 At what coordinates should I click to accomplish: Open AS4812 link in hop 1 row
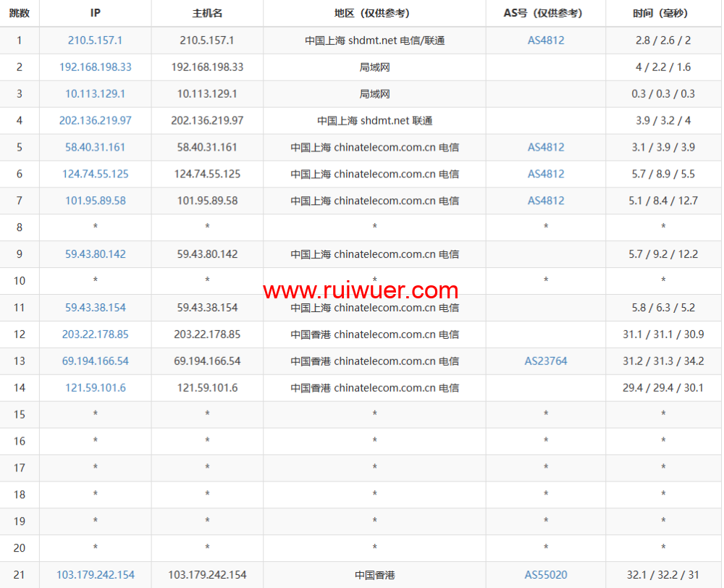click(546, 41)
